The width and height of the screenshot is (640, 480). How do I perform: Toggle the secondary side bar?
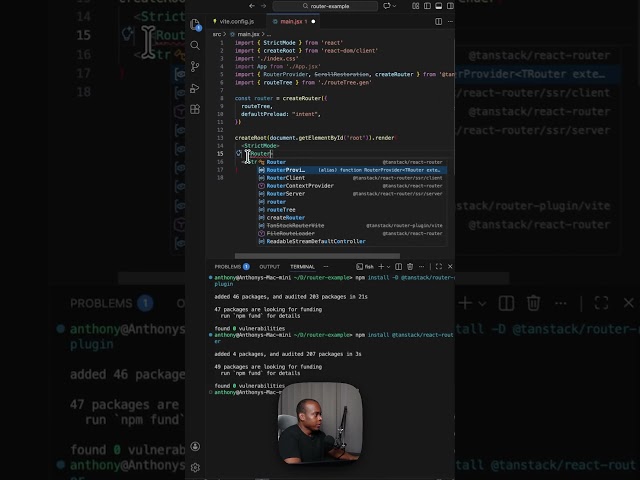450,6
